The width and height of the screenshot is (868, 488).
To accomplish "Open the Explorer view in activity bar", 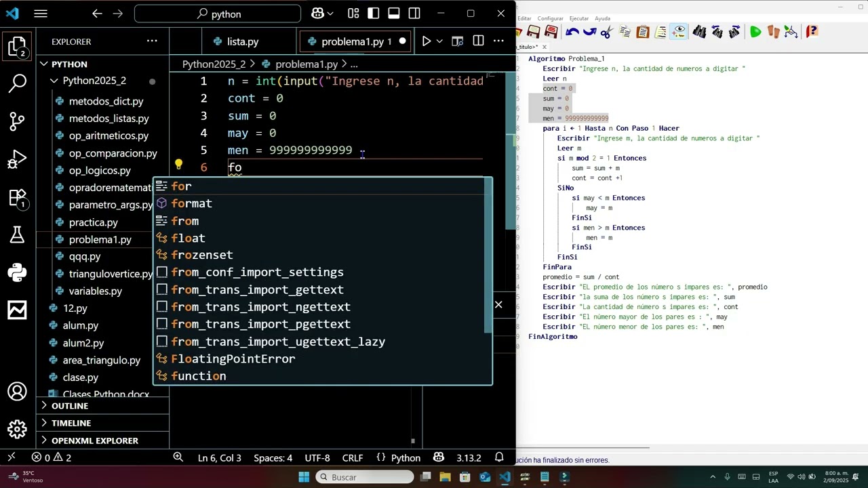I will click(x=17, y=47).
